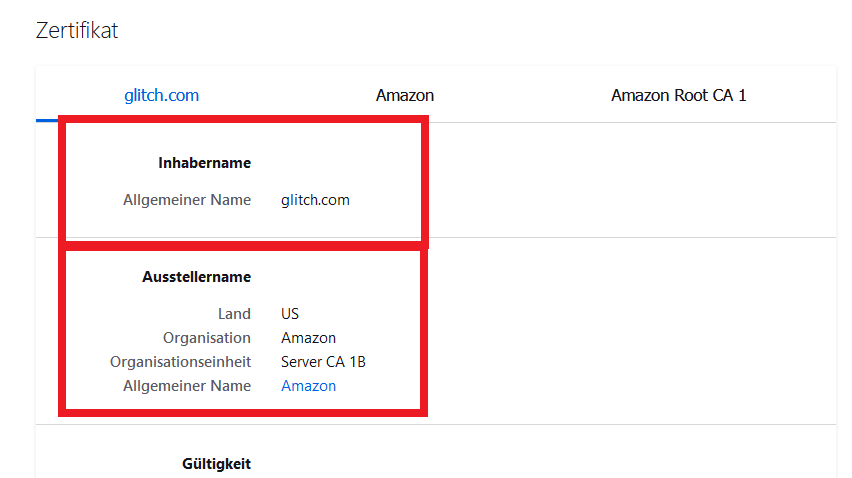Click the blue underline below the glitch.com tab
This screenshot has height=478, width=852.
(48, 120)
